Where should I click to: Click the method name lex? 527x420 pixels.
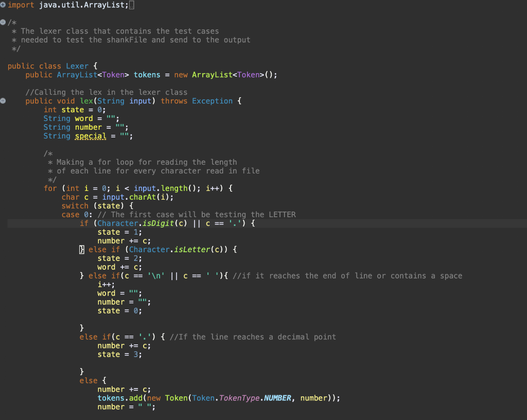[x=86, y=101]
